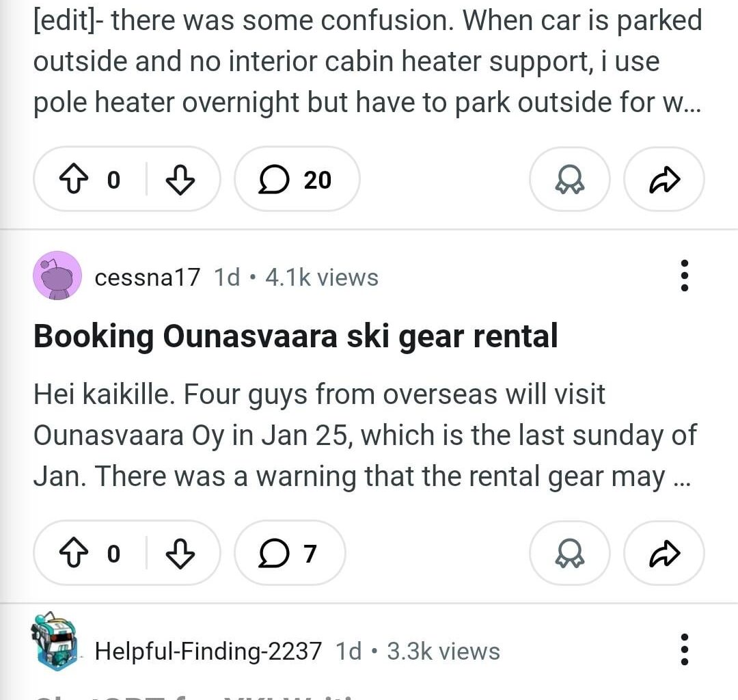The image size is (738, 700).
Task: Open cessna17 username link
Action: tap(147, 278)
